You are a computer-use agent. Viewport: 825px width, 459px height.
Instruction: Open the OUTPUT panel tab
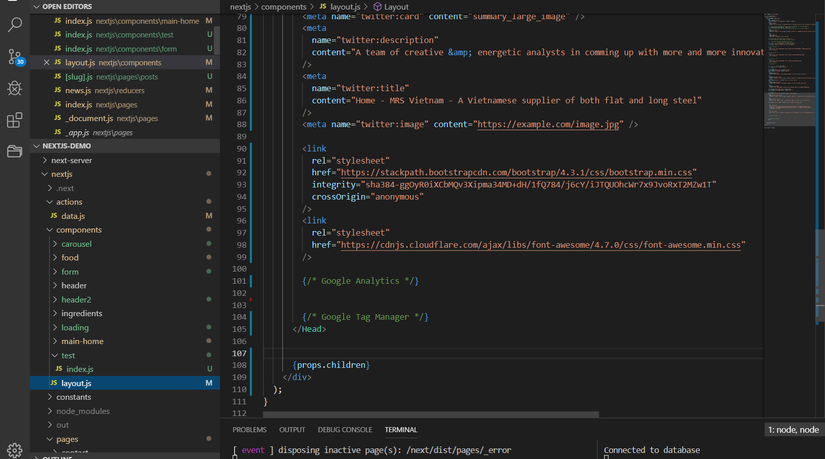292,430
